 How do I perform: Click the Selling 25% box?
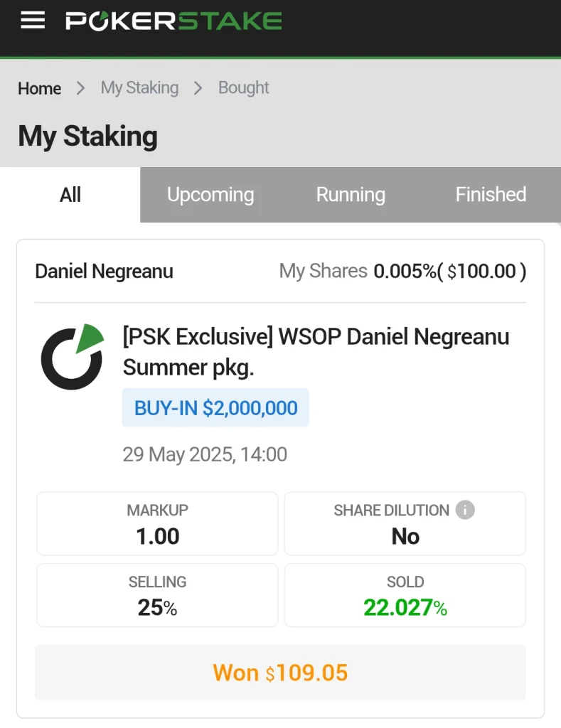coord(157,596)
